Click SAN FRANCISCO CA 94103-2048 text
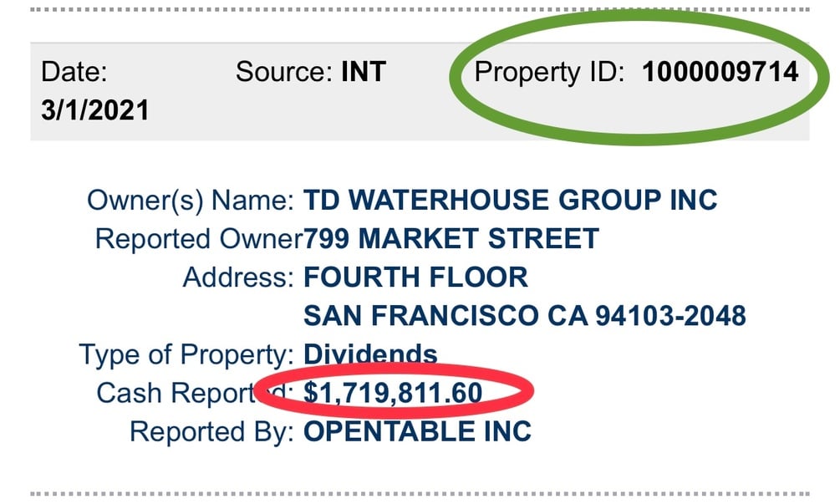 [x=524, y=316]
